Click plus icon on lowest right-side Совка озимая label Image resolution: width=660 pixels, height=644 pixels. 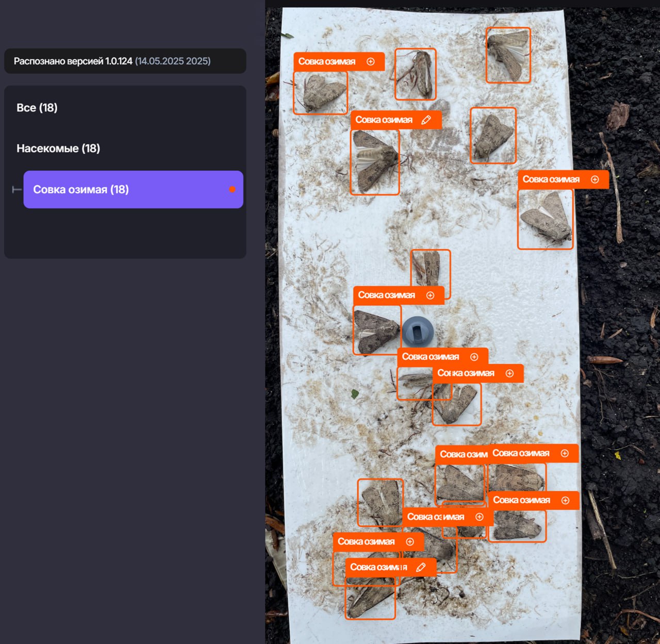point(565,501)
